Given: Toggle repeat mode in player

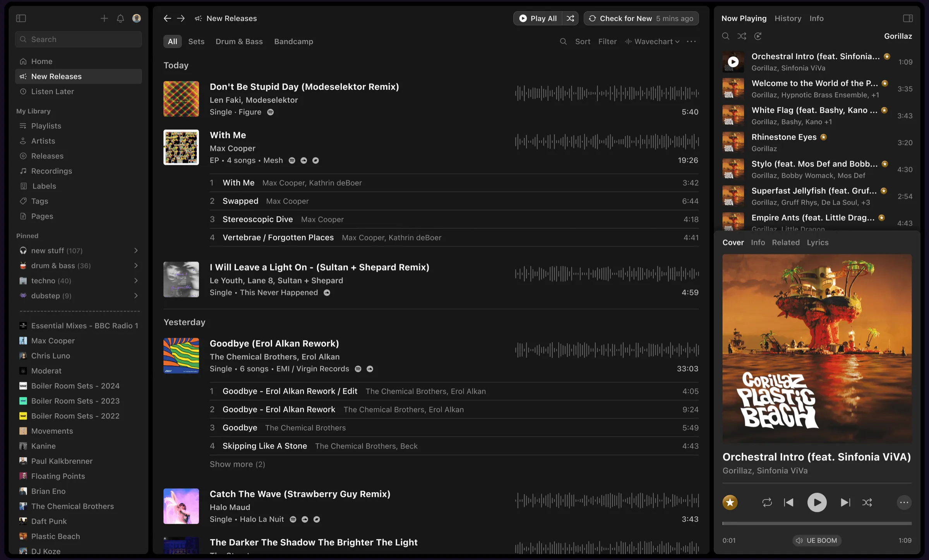Looking at the screenshot, I should [767, 502].
